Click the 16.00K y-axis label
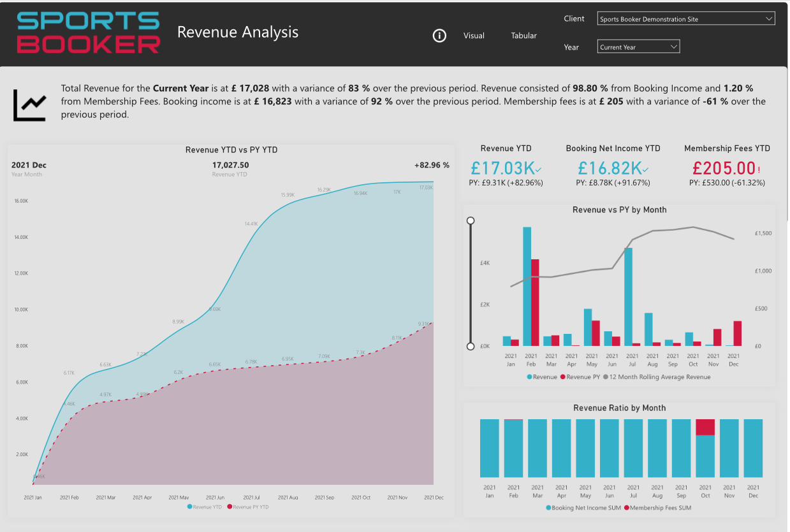 tap(21, 201)
